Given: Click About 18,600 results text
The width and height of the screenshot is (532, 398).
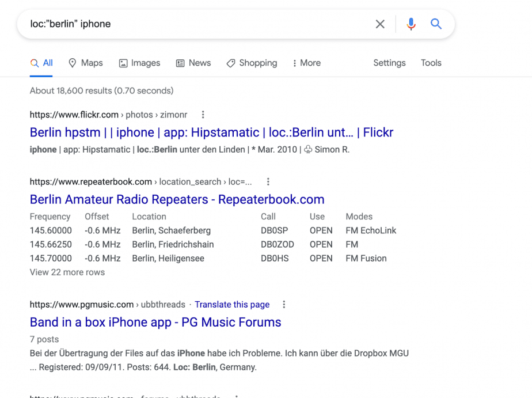Looking at the screenshot, I should coord(102,91).
